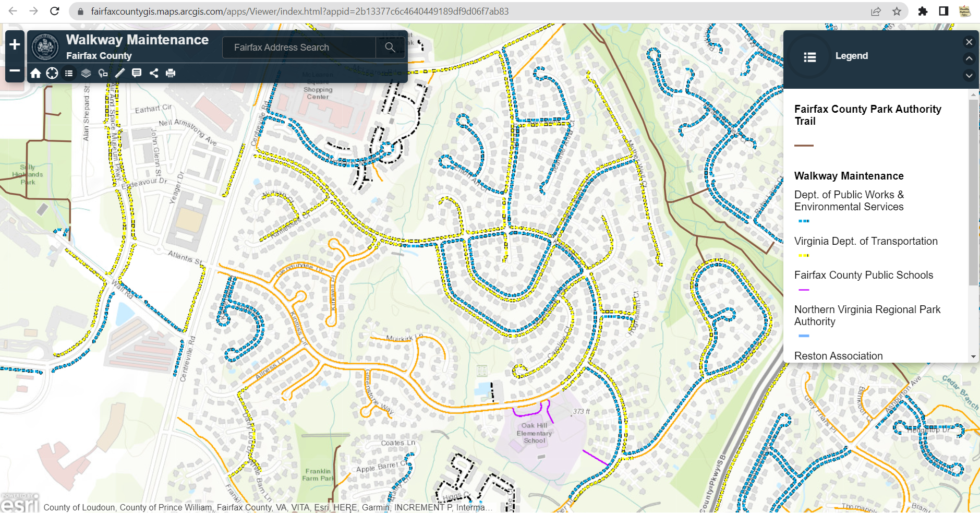Click scroll-down arrow of Legend scrollbar
980x513 pixels.
973,357
